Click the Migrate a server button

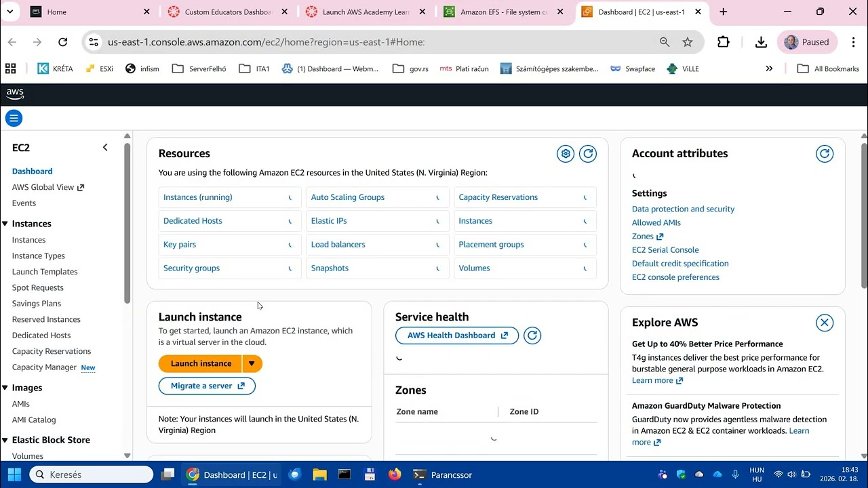tap(207, 386)
